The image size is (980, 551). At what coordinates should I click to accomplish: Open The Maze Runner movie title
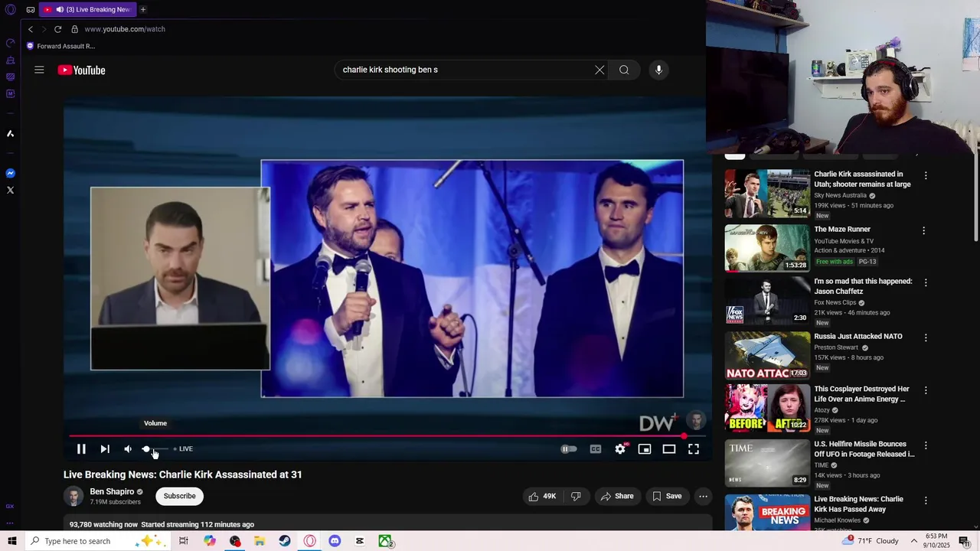842,230
